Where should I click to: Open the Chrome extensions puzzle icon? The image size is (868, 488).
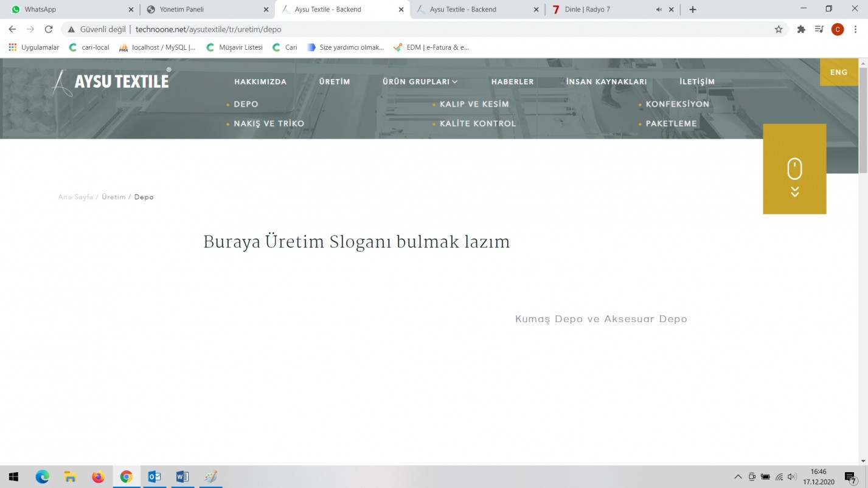(x=801, y=29)
